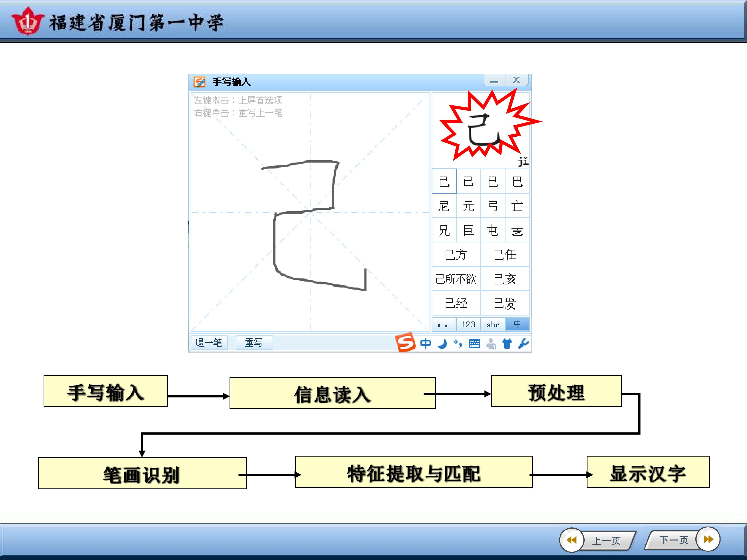Click the Sogou S logo icon
The height and width of the screenshot is (560, 747).
(406, 343)
